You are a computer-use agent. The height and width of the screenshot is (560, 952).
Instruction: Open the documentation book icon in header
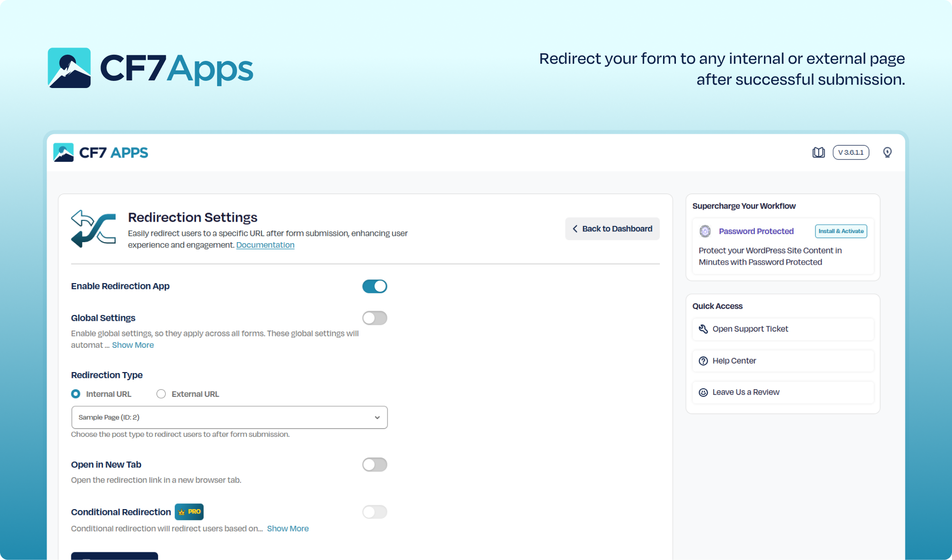coord(818,152)
